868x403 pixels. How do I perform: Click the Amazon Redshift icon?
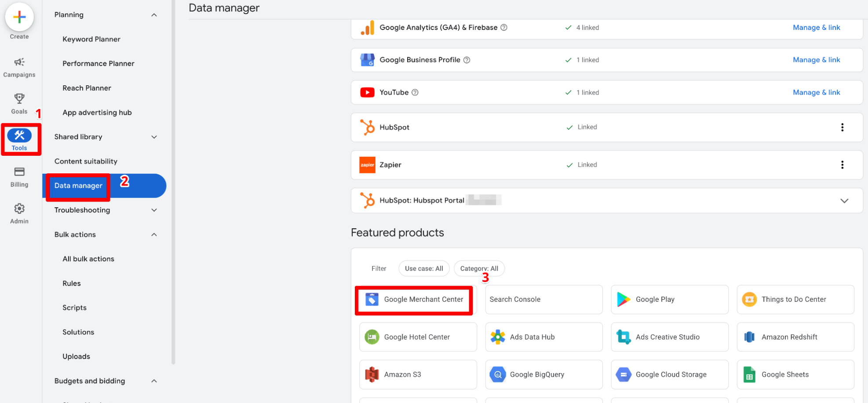(749, 337)
